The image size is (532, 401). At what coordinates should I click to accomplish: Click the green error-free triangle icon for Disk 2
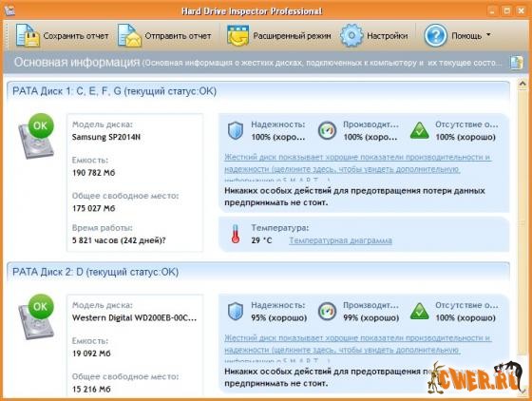pos(419,312)
